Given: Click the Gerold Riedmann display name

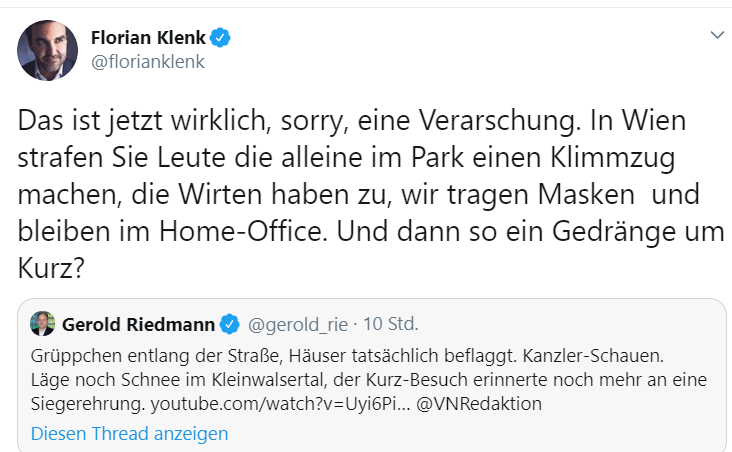Looking at the screenshot, I should point(138,325).
